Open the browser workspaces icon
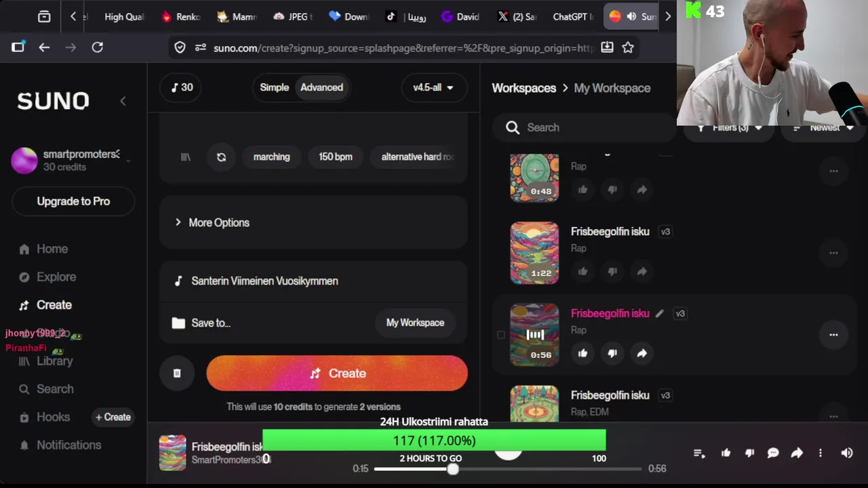This screenshot has width=868, height=488. pyautogui.click(x=44, y=16)
